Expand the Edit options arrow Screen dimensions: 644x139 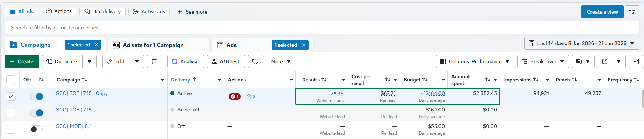[x=137, y=61]
